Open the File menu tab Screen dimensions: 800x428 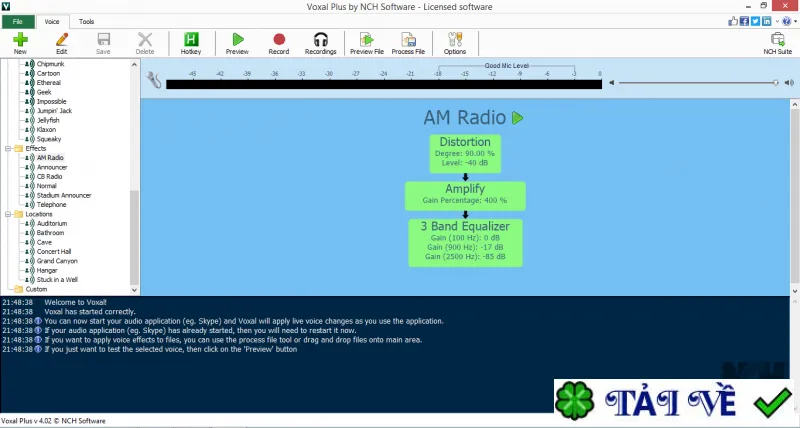[18, 21]
